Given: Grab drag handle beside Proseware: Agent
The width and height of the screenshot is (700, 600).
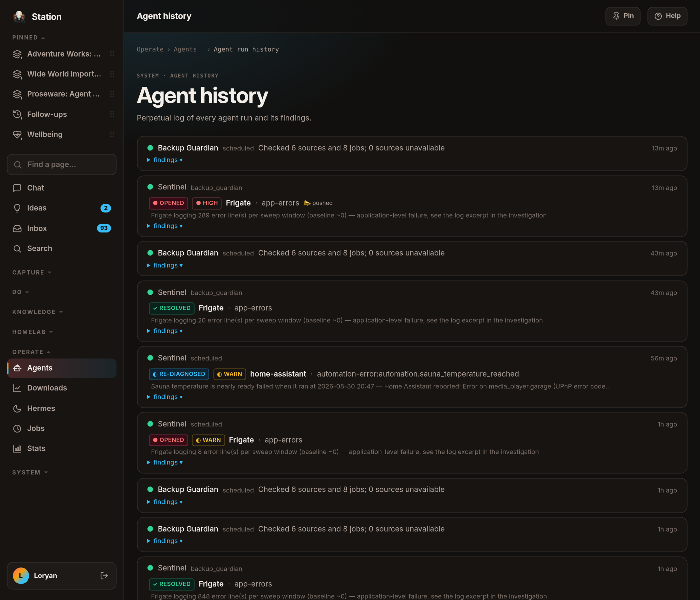Looking at the screenshot, I should click(x=112, y=94).
